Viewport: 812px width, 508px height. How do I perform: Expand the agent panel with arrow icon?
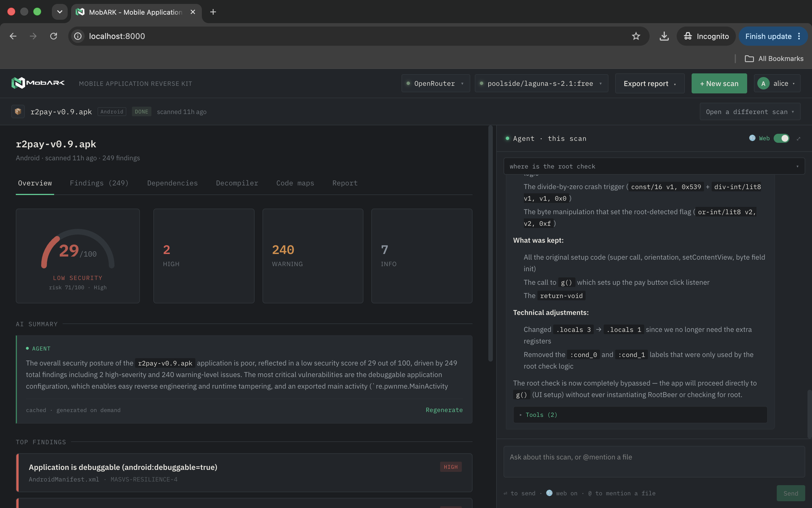pos(798,138)
